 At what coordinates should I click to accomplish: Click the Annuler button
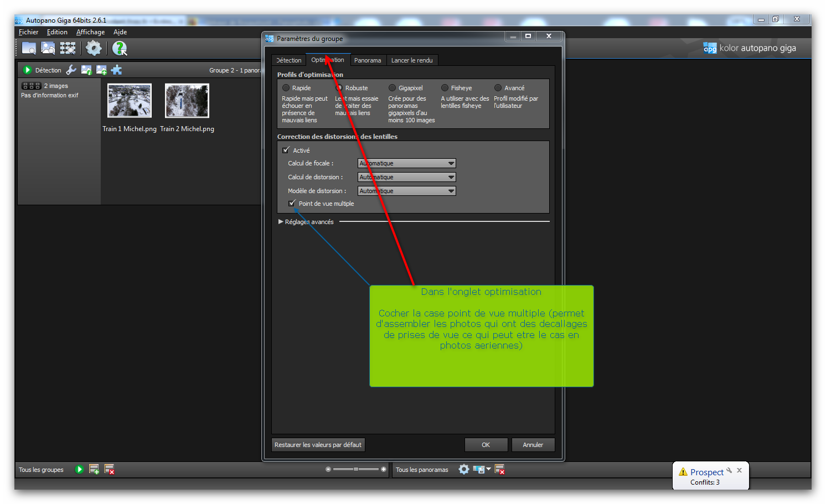click(533, 445)
